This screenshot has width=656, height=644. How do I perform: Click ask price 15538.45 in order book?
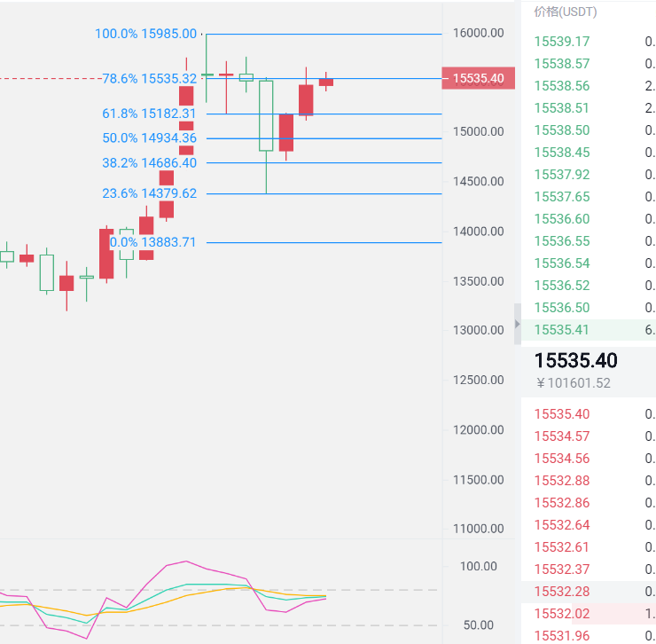(562, 153)
